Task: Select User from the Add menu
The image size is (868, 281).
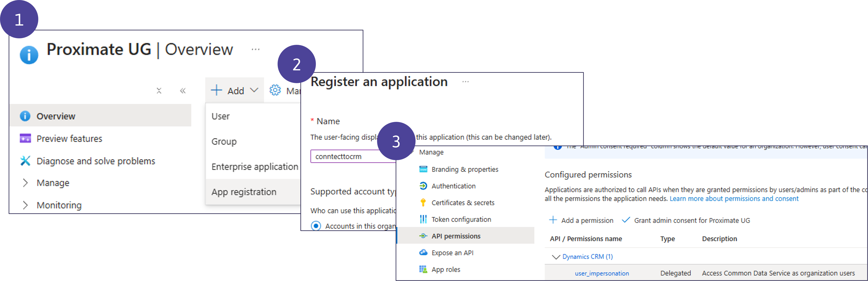Action: [220, 116]
